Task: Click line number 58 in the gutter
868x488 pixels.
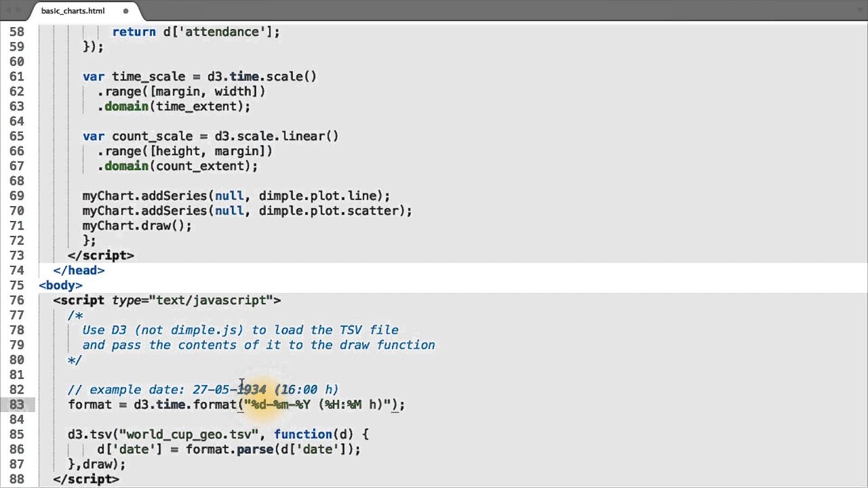Action: coord(17,32)
